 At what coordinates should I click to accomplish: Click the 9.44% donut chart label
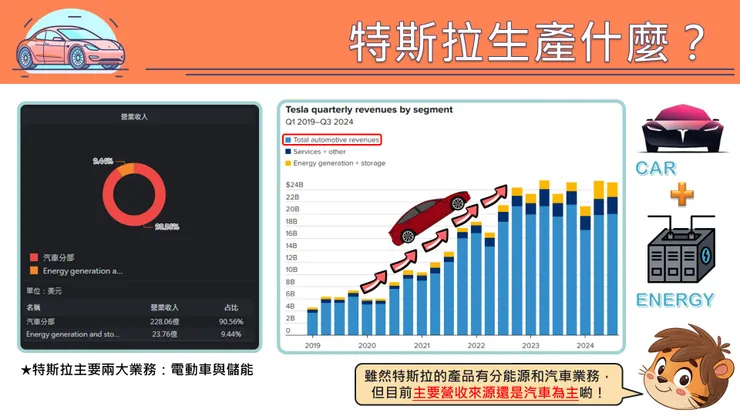click(x=103, y=161)
